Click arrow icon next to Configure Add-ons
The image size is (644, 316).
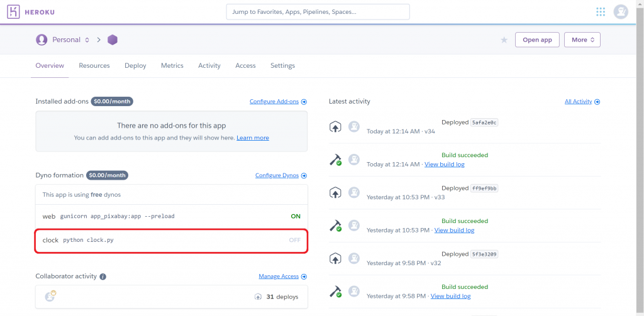(x=304, y=102)
